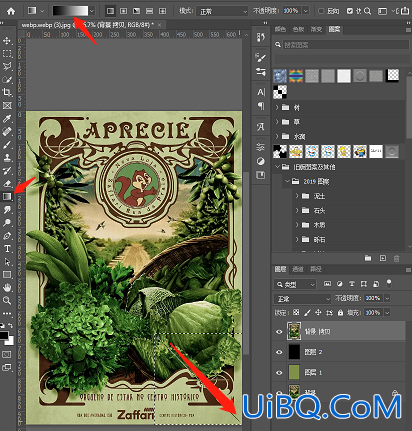
Task: Open the layer 填充 (Fill) dropdown arrow
Action: click(x=387, y=313)
